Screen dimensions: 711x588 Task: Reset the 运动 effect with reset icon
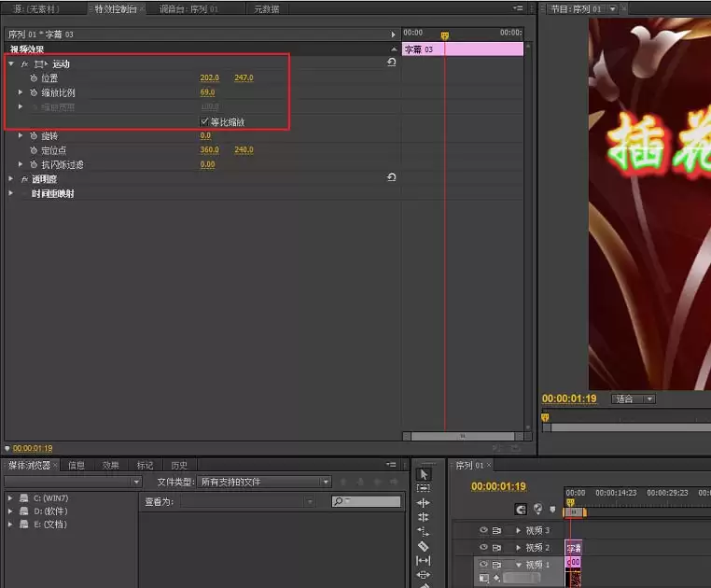point(391,63)
